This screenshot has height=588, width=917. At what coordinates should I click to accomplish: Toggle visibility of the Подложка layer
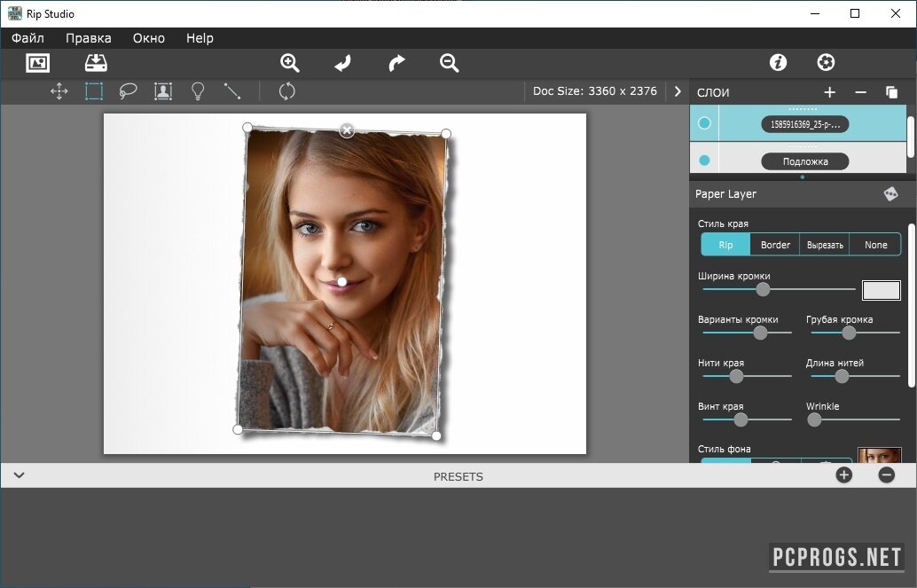pyautogui.click(x=704, y=161)
